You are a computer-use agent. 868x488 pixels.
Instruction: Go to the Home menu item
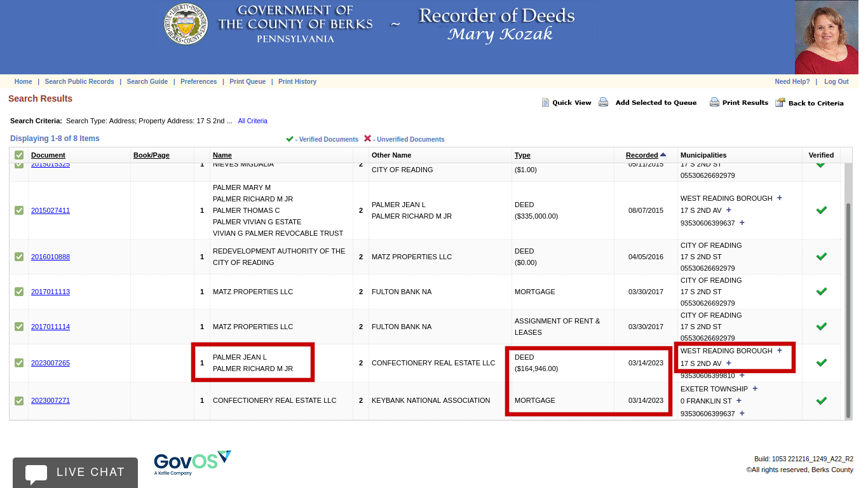(x=24, y=81)
